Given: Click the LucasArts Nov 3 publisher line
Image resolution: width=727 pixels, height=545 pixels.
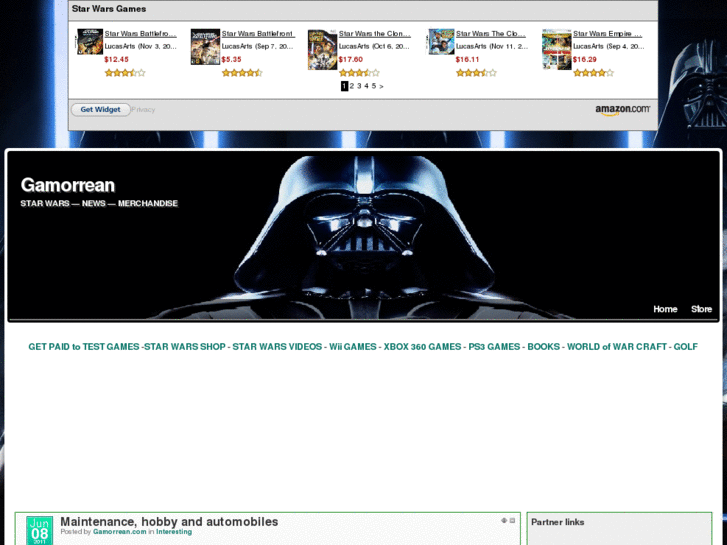Looking at the screenshot, I should [140, 46].
